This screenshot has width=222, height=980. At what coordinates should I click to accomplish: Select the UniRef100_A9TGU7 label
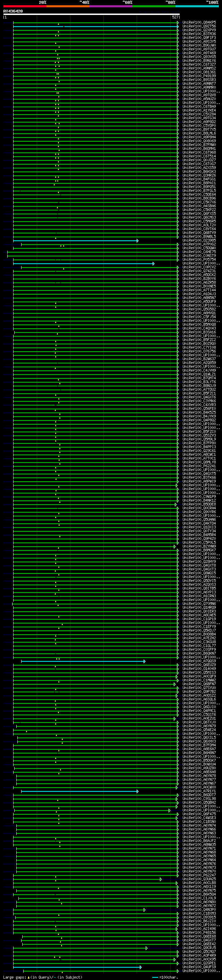tap(199, 49)
